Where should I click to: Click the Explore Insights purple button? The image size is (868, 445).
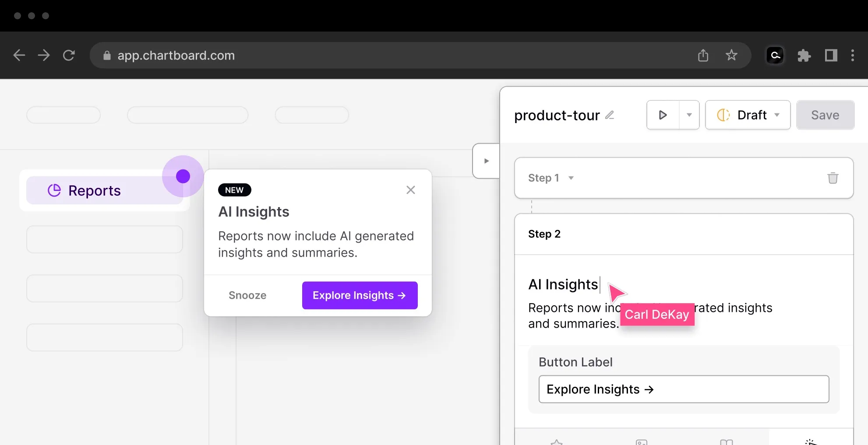tap(360, 295)
